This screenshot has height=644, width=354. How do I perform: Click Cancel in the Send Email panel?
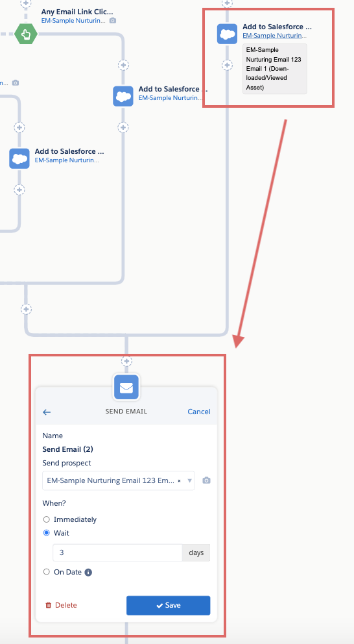click(199, 412)
